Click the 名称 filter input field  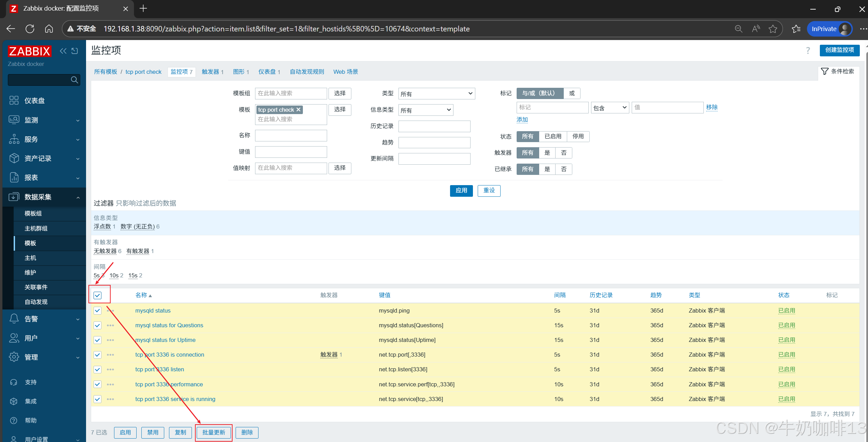click(x=291, y=136)
